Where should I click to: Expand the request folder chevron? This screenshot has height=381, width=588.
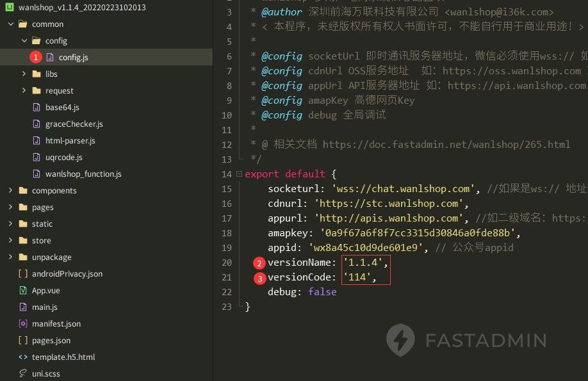pyautogui.click(x=24, y=90)
